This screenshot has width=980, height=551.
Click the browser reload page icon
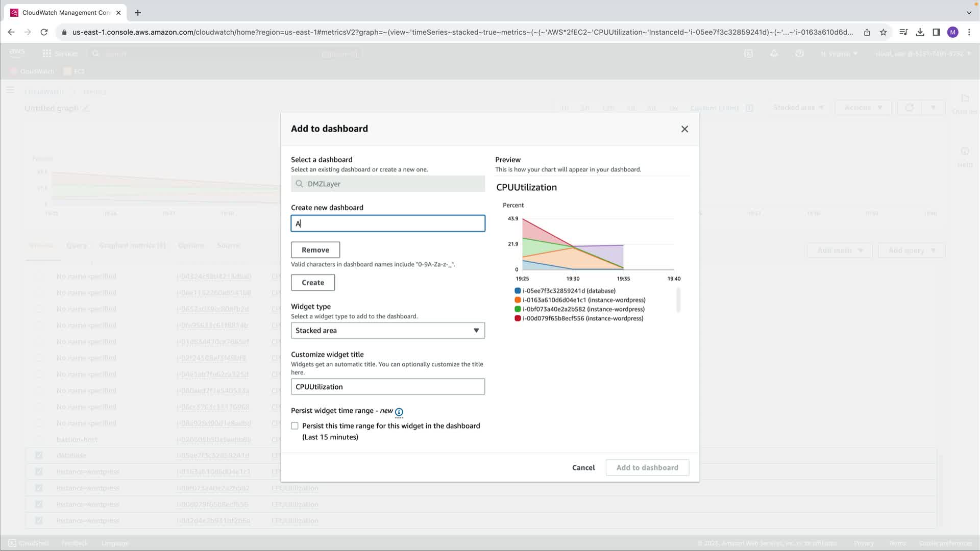coord(44,32)
